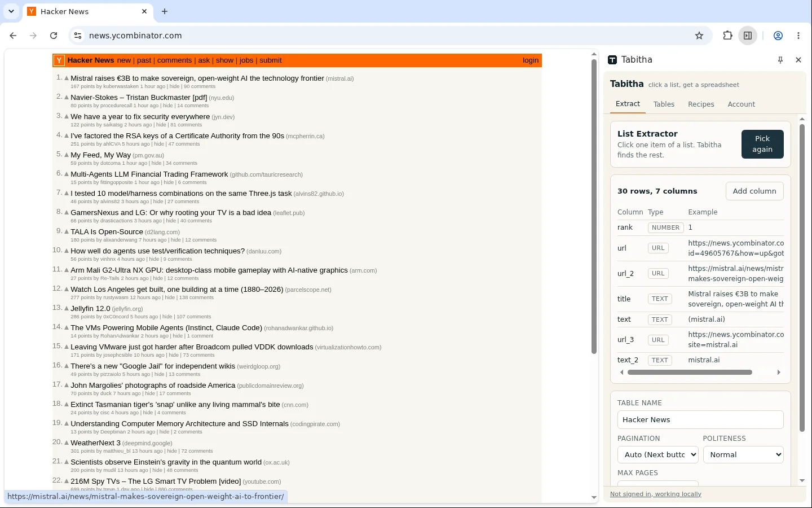Screen dimensions: 812x508
Task: Close the Hacker News tab
Action: (144, 11)
